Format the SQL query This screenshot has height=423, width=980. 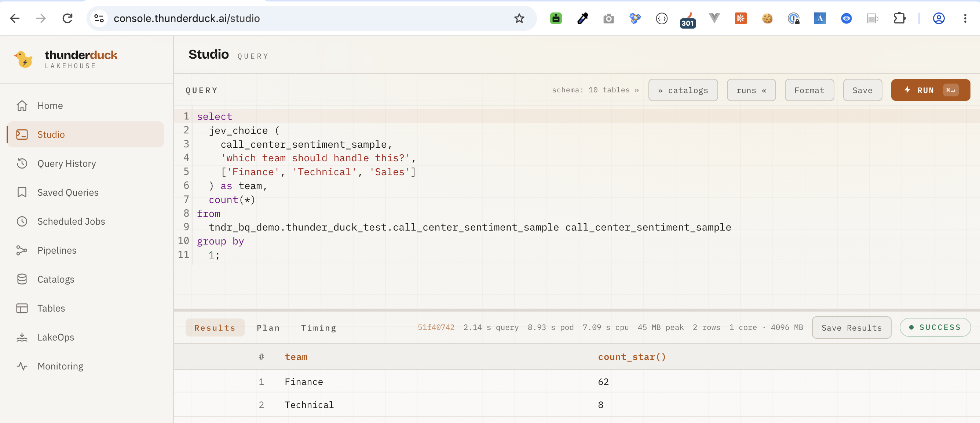809,90
